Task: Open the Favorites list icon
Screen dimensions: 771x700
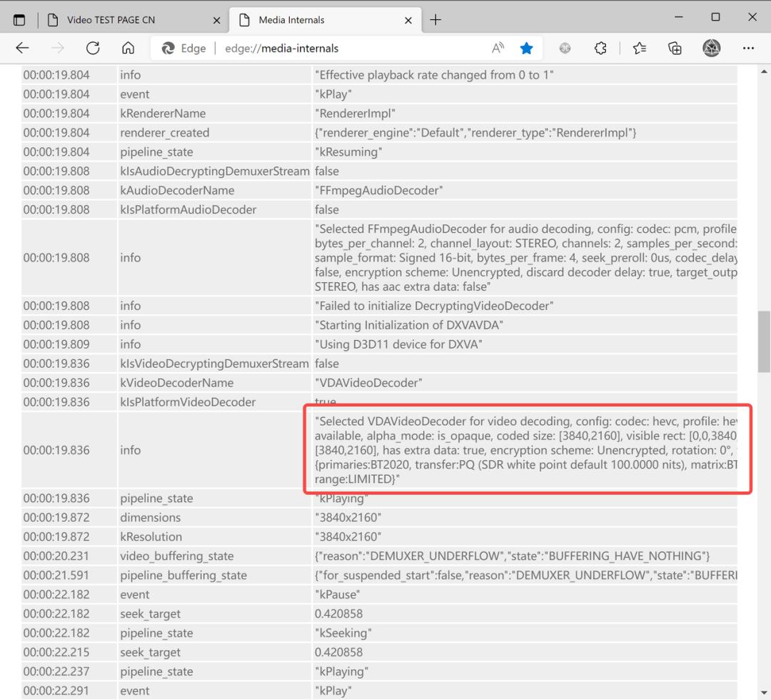Action: click(639, 48)
